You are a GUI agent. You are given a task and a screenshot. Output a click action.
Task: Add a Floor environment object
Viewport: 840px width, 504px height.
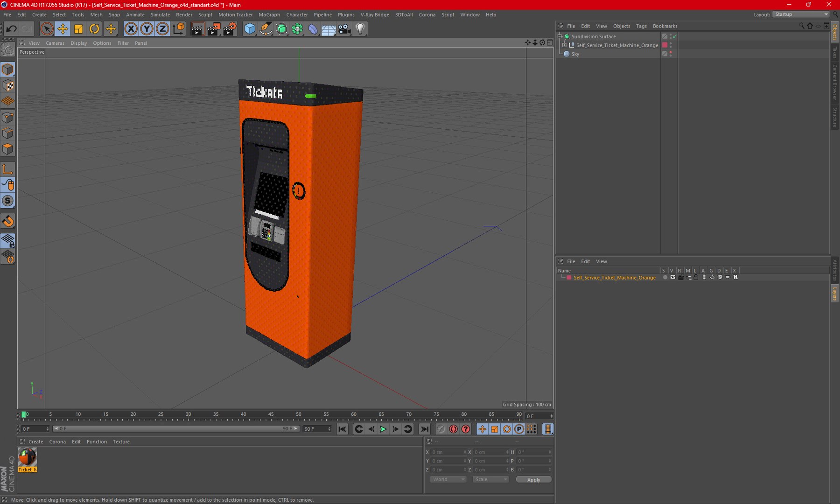[x=329, y=29]
